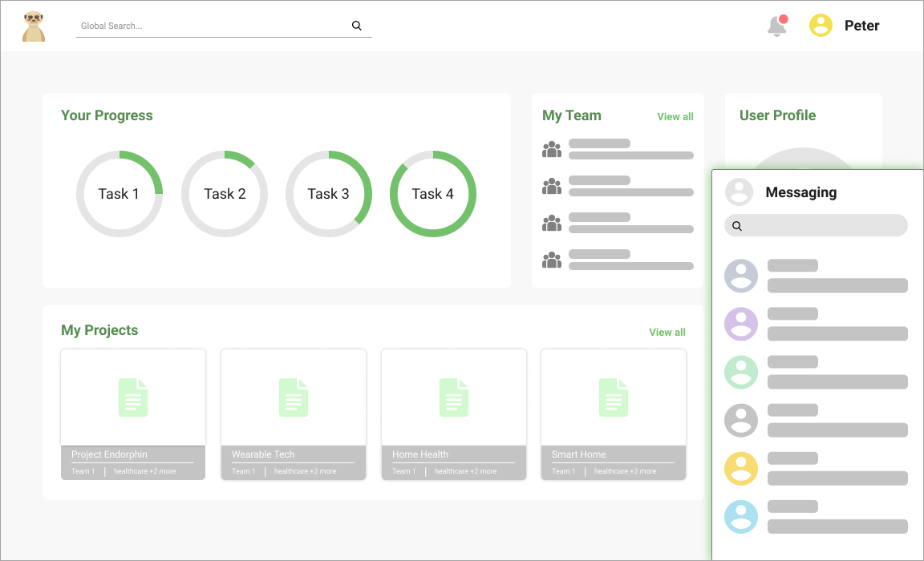Click the Messaging search magnifier icon

tap(737, 226)
